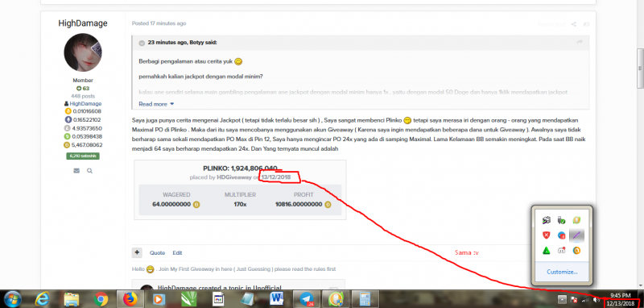Switch to Firefox in the taskbar
Screen dimensions: 644x308
tap(130, 299)
